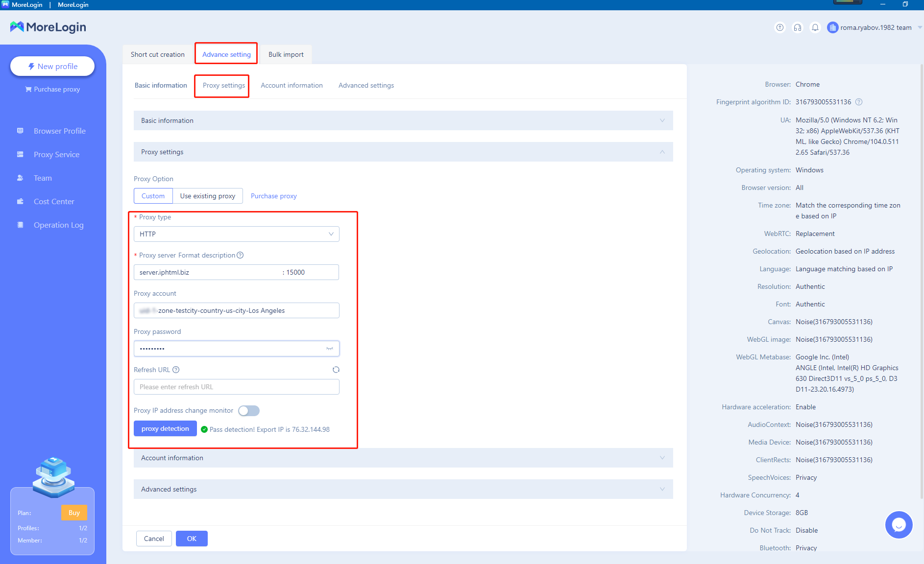The width and height of the screenshot is (924, 564).
Task: Go to Account information sub-tab
Action: point(292,85)
